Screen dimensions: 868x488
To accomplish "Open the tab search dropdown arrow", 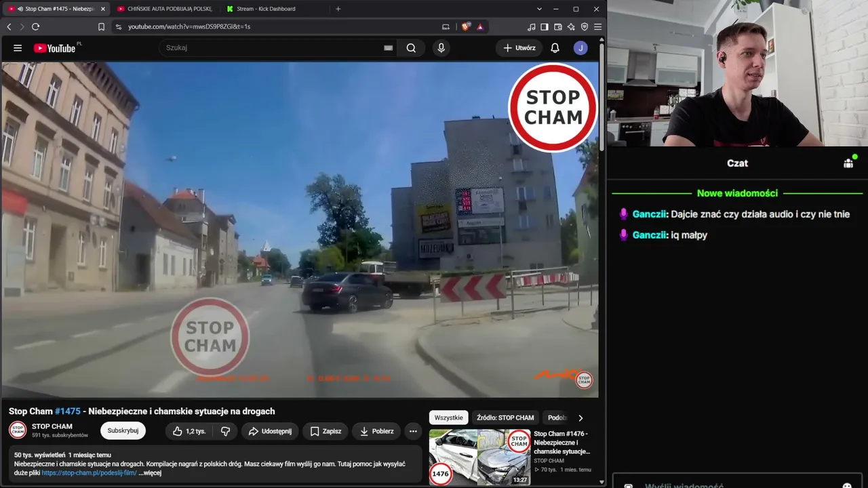I will 540,9.
